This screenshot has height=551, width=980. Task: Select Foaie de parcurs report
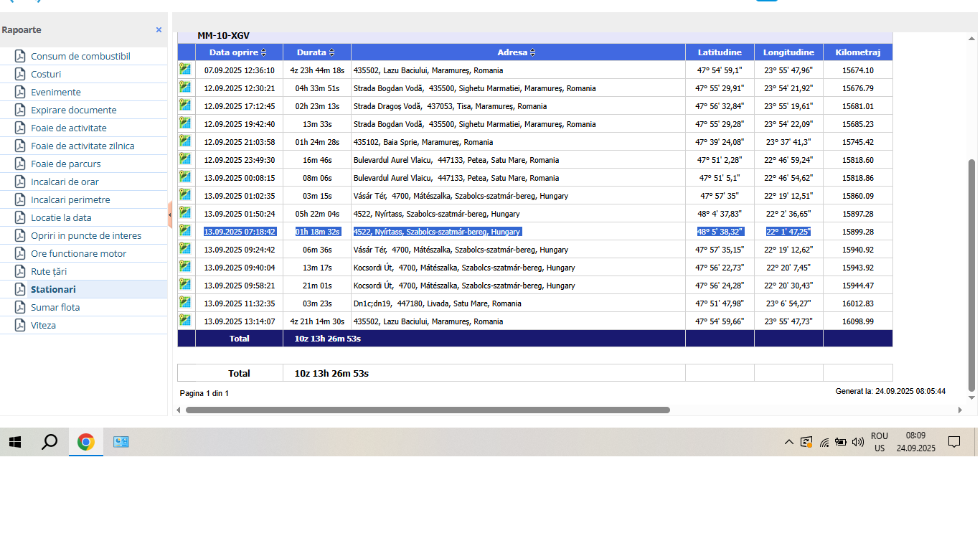pyautogui.click(x=65, y=164)
